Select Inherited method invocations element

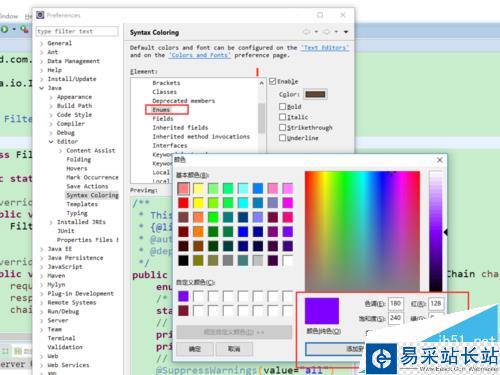pyautogui.click(x=201, y=137)
